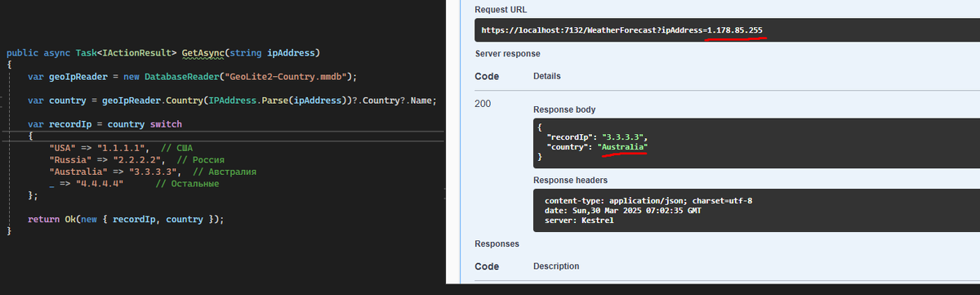The image size is (980, 295).
Task: Click the "4.4.4.4" default value
Action: [x=99, y=184]
